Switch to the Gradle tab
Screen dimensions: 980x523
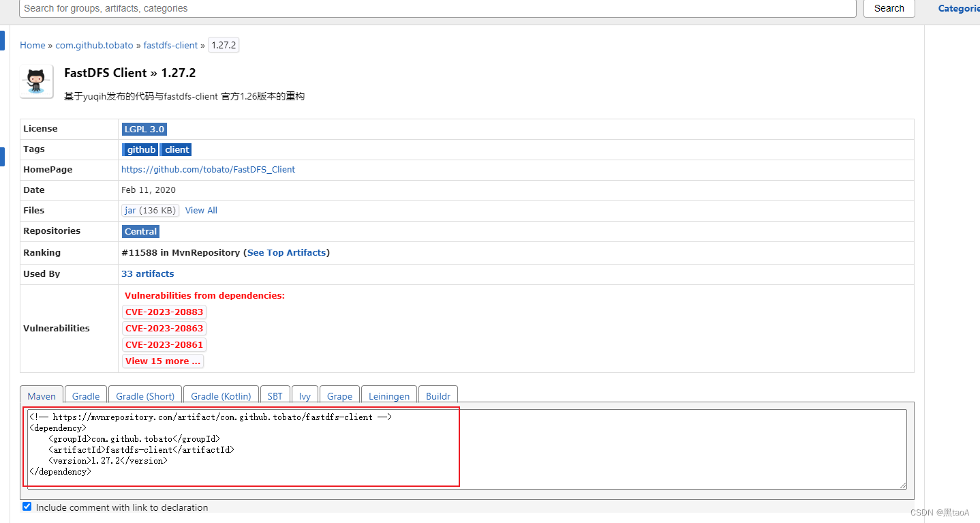86,395
